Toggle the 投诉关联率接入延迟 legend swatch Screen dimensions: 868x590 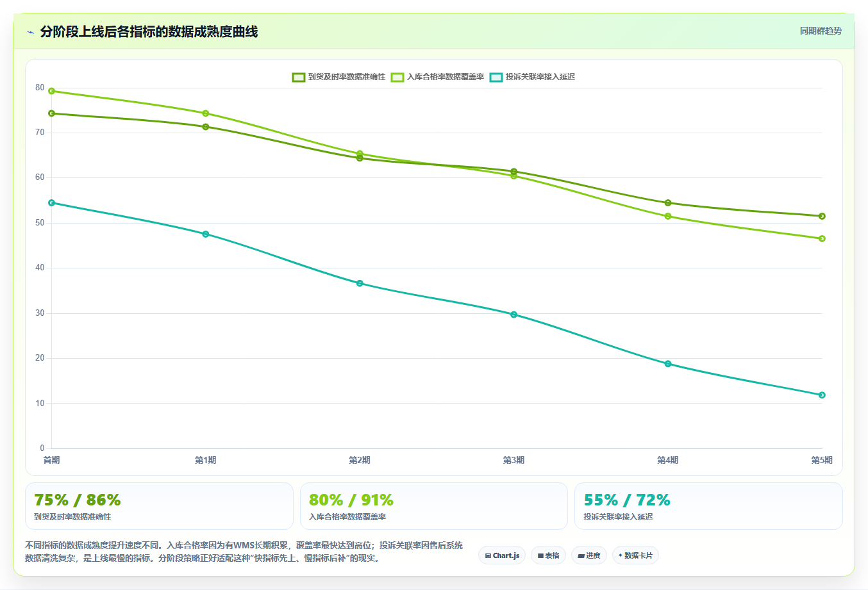click(496, 77)
